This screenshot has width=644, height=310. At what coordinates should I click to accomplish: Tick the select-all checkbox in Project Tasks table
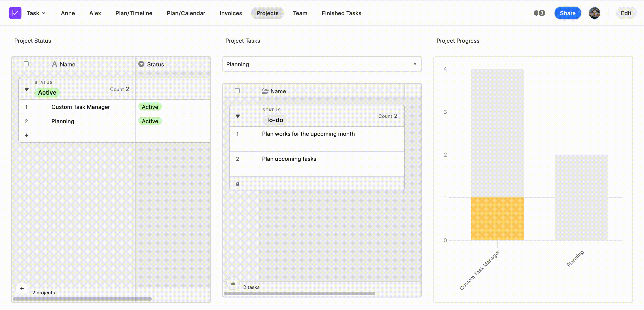coord(237,91)
